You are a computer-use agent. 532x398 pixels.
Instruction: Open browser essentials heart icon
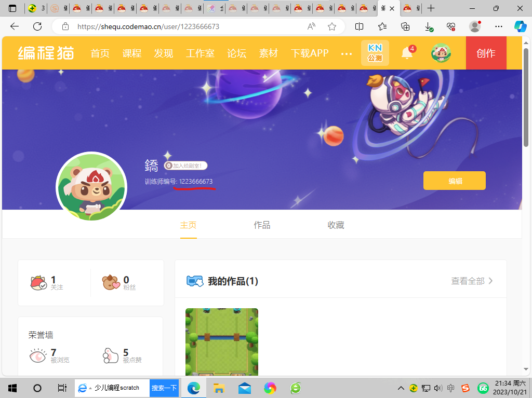451,26
